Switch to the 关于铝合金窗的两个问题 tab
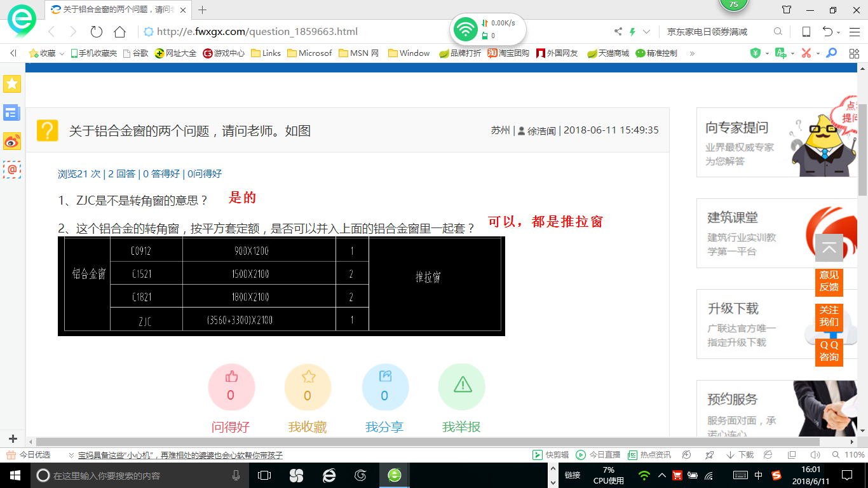Screen dimensions: 868x488 click(118, 10)
